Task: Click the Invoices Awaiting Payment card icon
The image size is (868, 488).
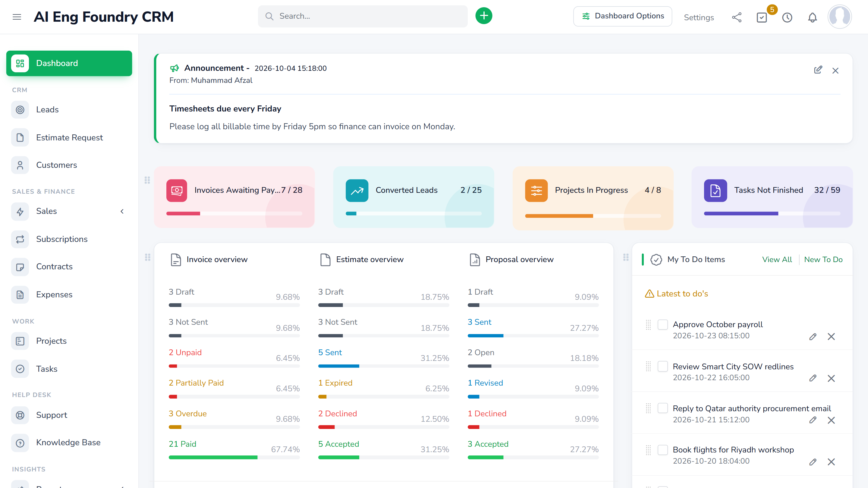Action: tap(177, 191)
